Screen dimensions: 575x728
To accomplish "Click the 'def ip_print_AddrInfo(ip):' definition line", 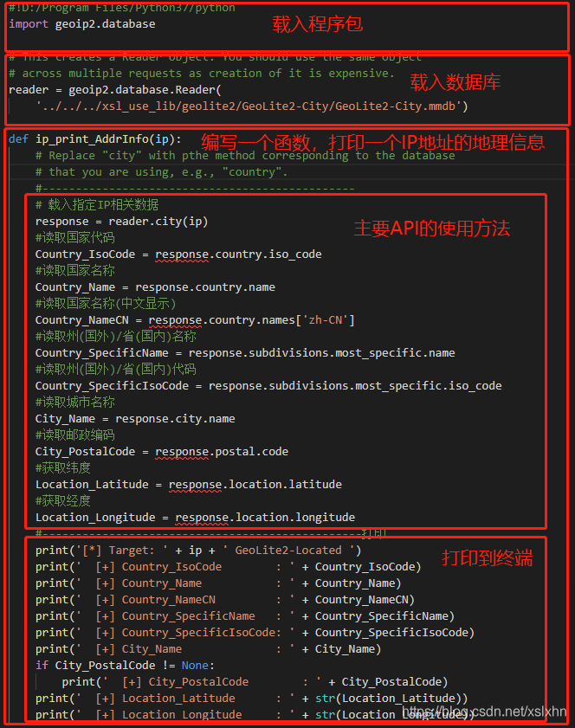I will pyautogui.click(x=95, y=139).
